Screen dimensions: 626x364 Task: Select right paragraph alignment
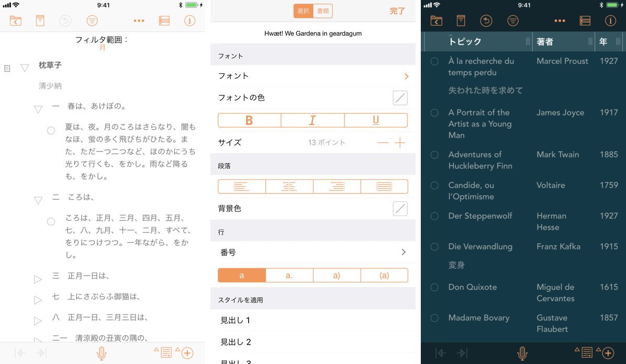click(337, 186)
